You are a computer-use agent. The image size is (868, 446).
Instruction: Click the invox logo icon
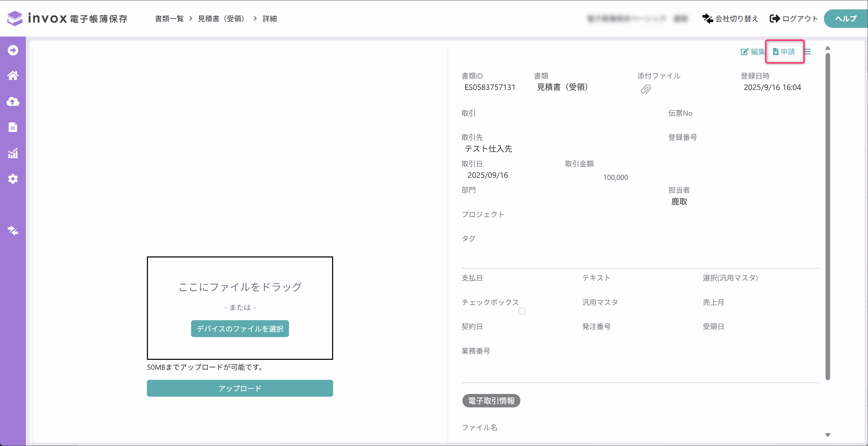tap(14, 18)
